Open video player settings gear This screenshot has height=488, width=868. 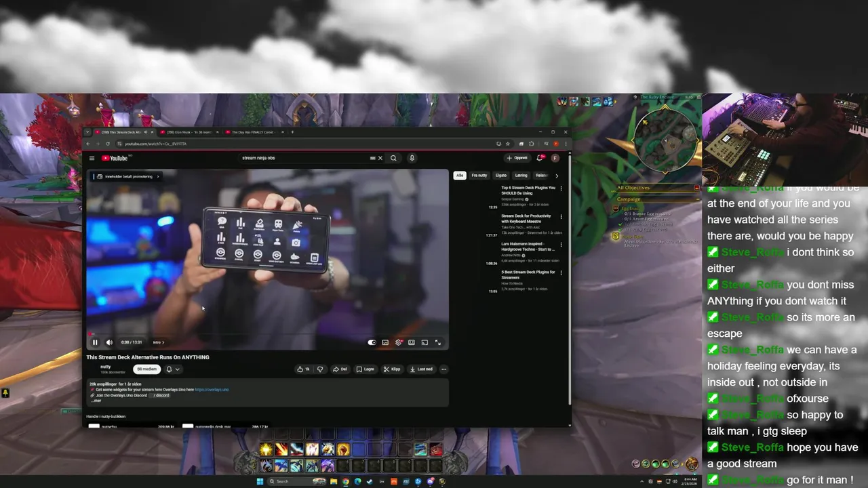(399, 342)
